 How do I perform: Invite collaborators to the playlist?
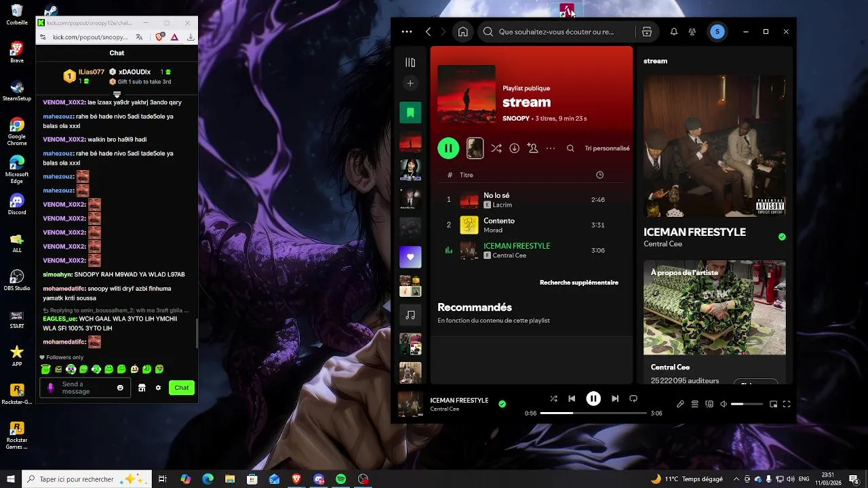[x=533, y=148]
